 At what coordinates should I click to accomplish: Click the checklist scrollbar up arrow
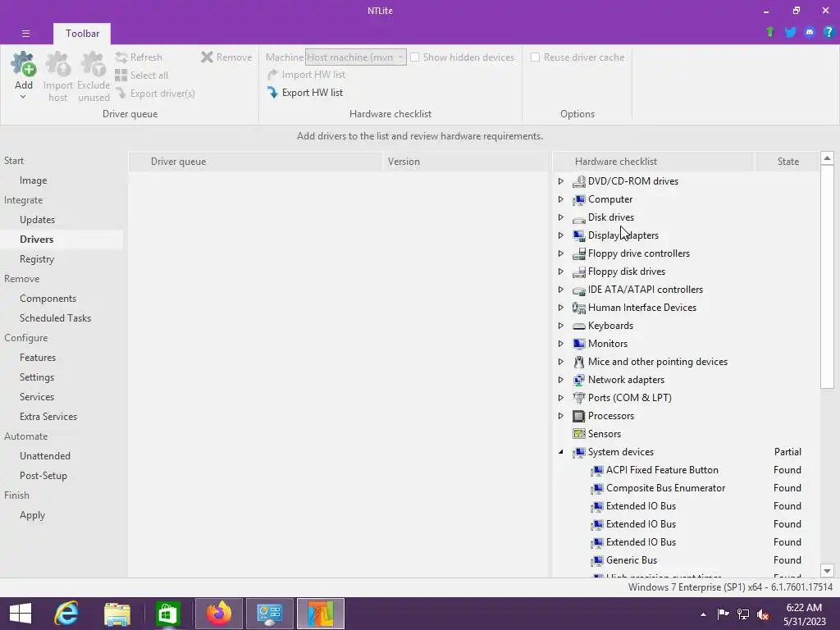coord(827,158)
